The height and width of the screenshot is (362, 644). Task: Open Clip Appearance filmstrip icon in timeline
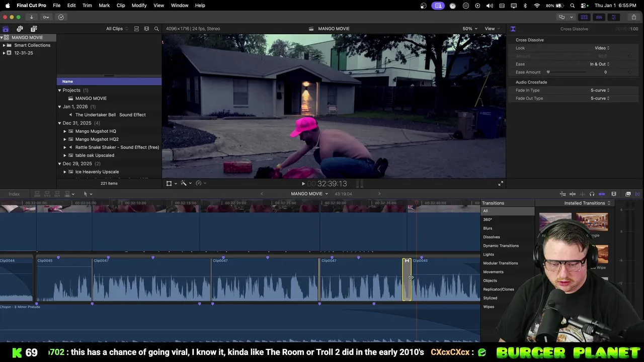pyautogui.click(x=613, y=194)
